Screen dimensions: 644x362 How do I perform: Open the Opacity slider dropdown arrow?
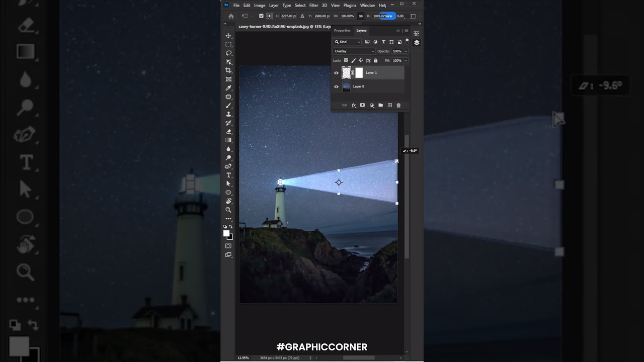(406, 51)
